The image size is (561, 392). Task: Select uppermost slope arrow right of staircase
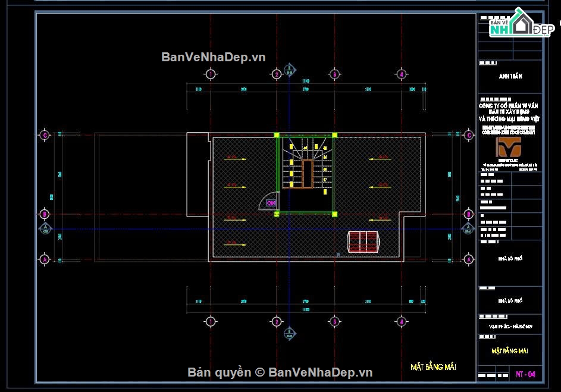pos(380,158)
